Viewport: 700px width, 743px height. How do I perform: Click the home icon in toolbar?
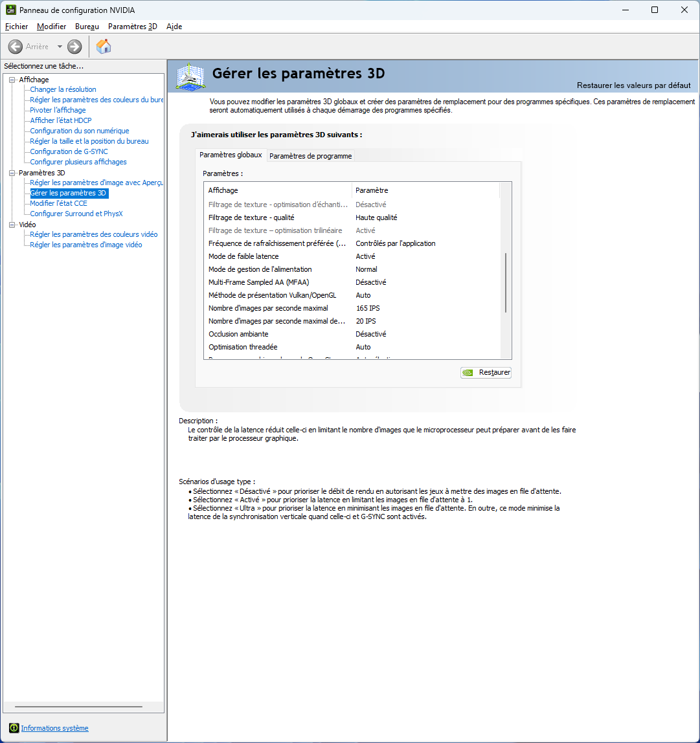pos(104,47)
